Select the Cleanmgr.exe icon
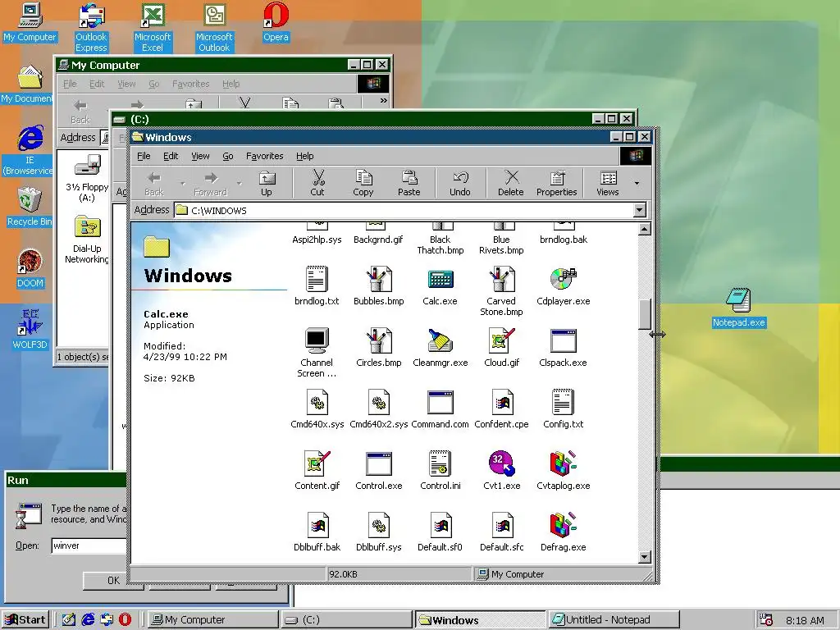Image resolution: width=840 pixels, height=630 pixels. point(440,340)
